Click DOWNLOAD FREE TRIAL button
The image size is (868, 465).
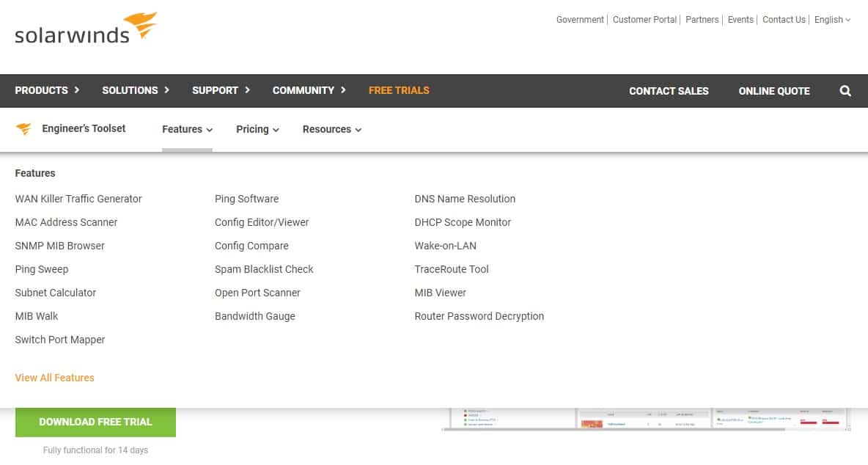(x=95, y=422)
